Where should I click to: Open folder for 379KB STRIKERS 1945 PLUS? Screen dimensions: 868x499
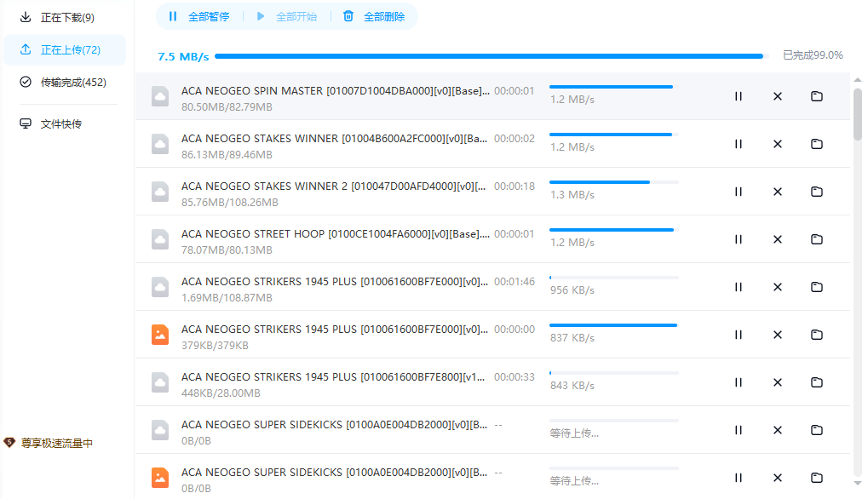pos(817,334)
